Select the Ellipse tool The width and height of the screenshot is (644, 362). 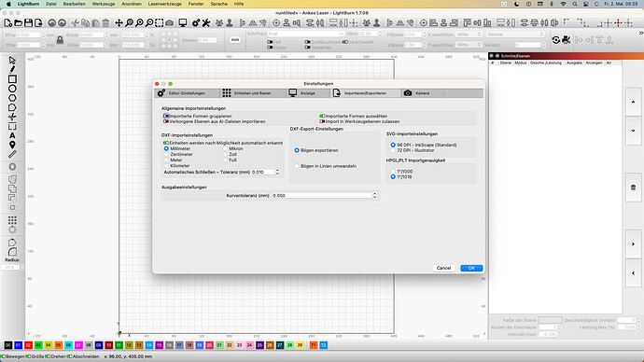12,89
